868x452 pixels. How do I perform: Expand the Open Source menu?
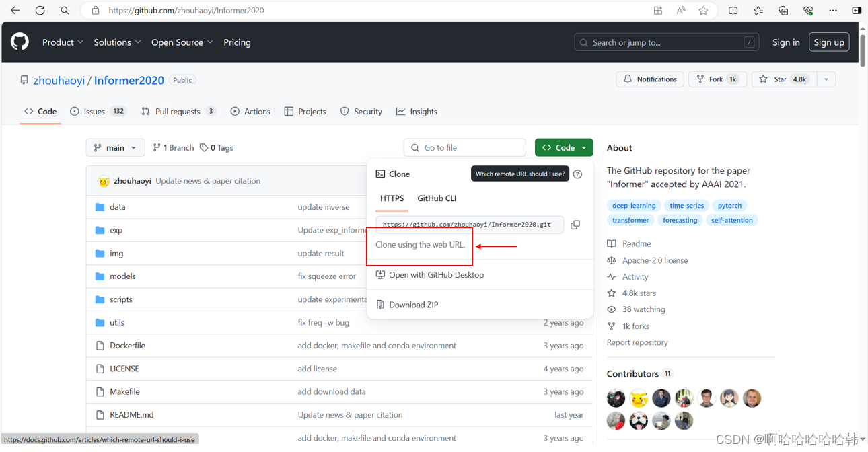tap(182, 42)
